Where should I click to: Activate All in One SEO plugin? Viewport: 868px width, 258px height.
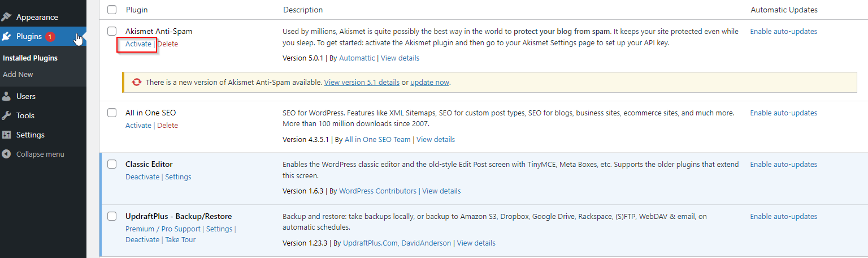pos(138,125)
